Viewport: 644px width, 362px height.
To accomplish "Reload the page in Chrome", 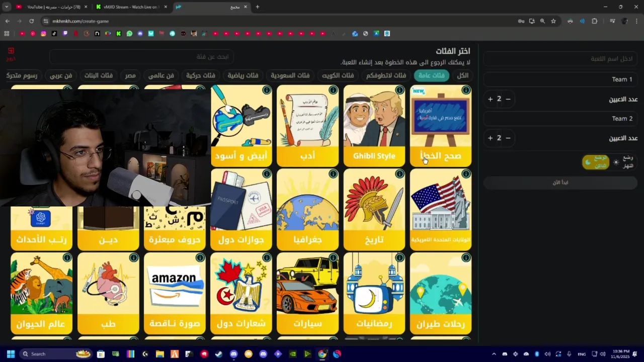I will coord(31,21).
